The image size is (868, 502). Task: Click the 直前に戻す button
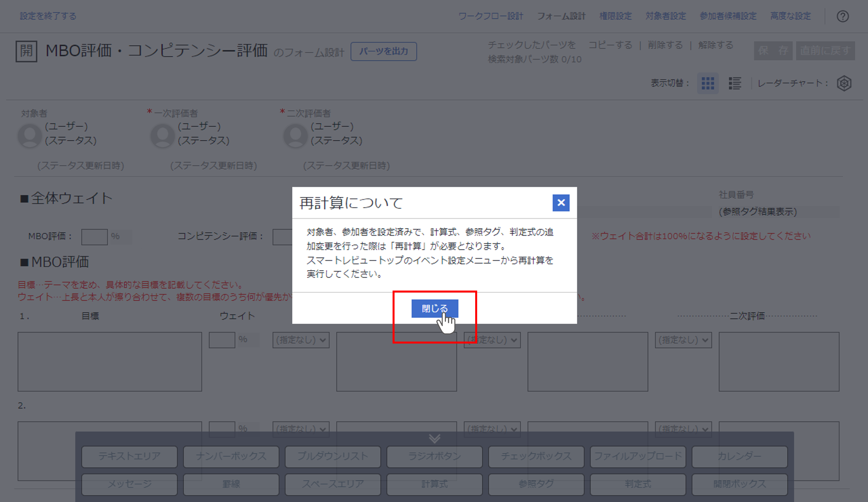825,51
